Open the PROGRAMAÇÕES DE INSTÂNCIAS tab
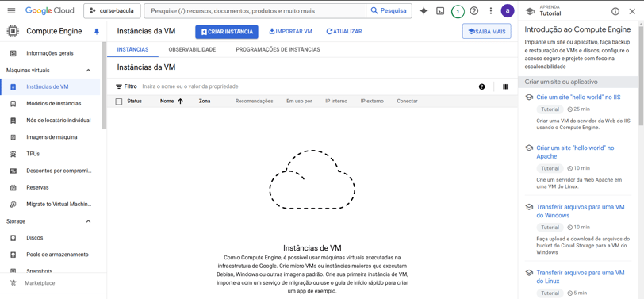644x299 pixels. tap(278, 49)
